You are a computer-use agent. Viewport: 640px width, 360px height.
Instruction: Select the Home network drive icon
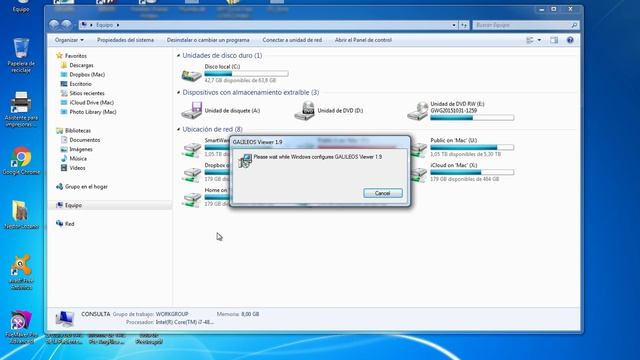coord(191,199)
